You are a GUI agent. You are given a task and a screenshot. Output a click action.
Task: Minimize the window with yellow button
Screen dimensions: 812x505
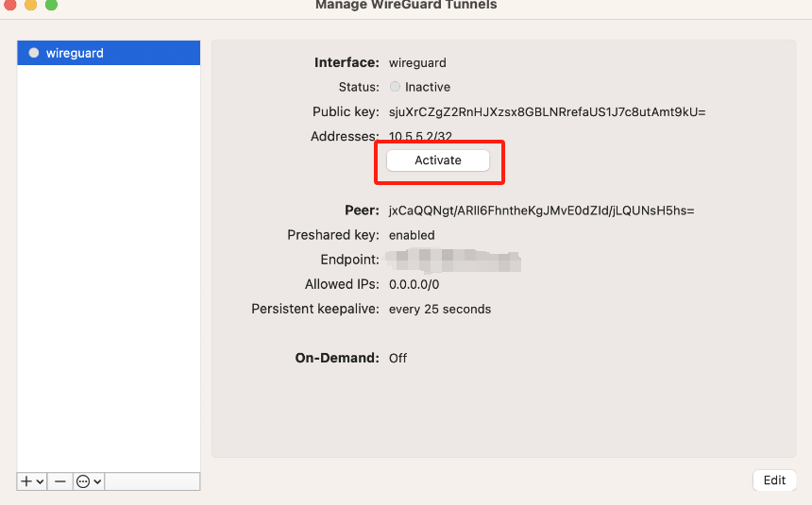click(x=30, y=5)
